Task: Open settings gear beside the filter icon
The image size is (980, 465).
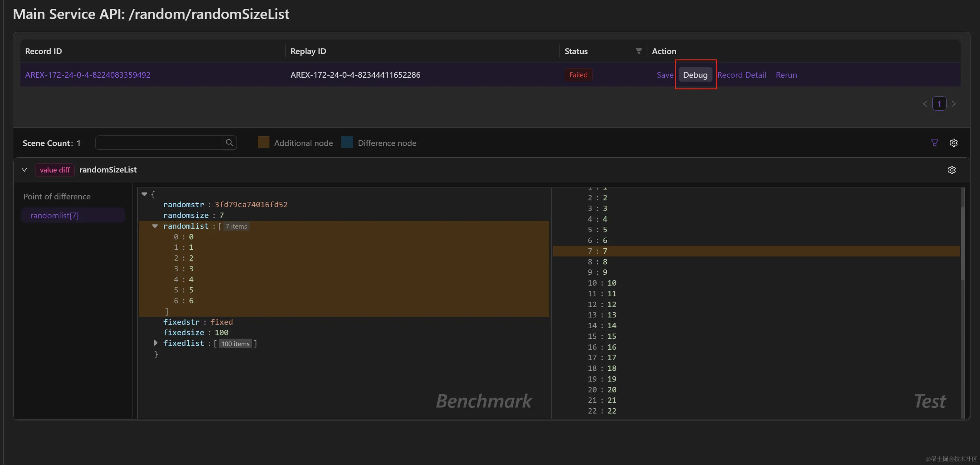Action: click(x=953, y=142)
